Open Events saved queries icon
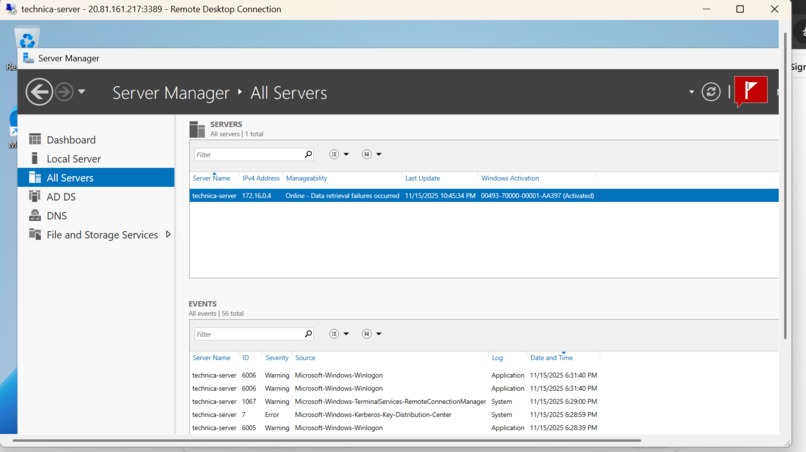This screenshot has height=452, width=806. (x=367, y=334)
